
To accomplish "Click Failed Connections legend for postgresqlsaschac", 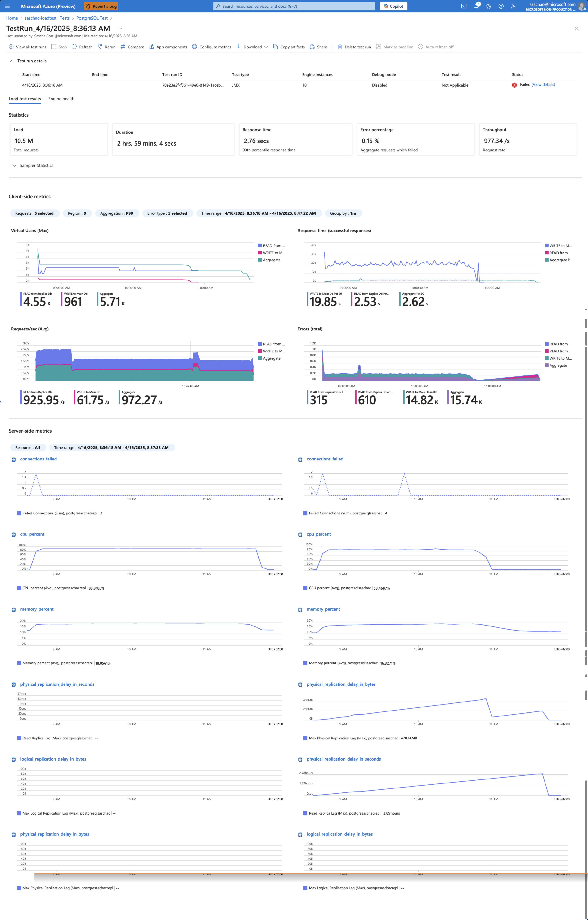I will pyautogui.click(x=345, y=513).
